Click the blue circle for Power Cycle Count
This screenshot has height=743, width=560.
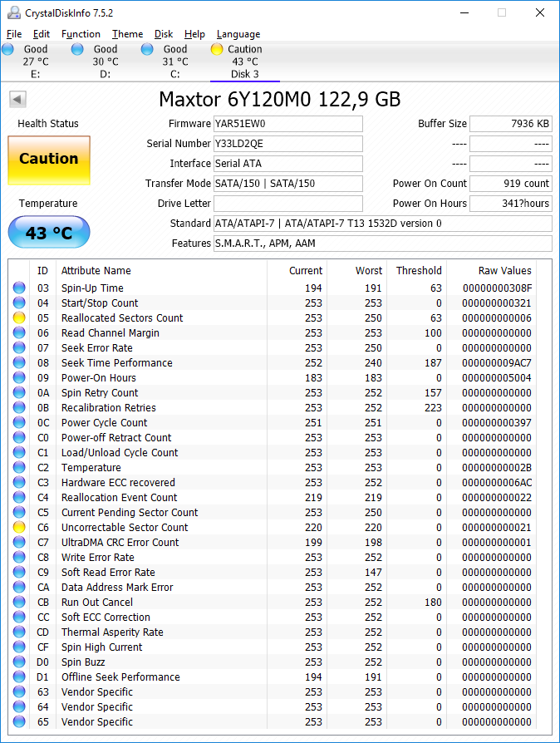[19, 422]
